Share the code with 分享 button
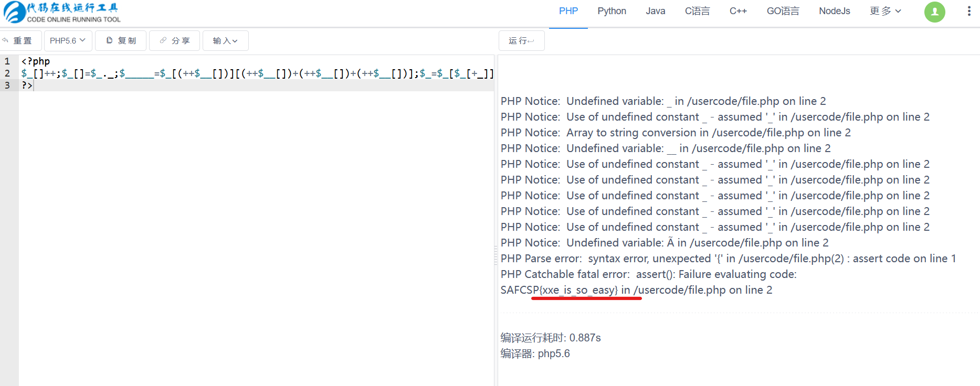 pyautogui.click(x=174, y=40)
